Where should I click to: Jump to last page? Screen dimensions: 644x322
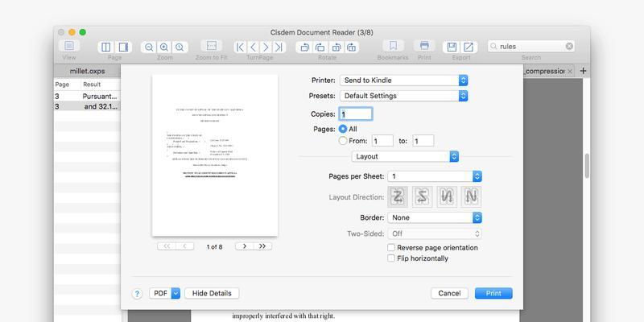point(279,47)
